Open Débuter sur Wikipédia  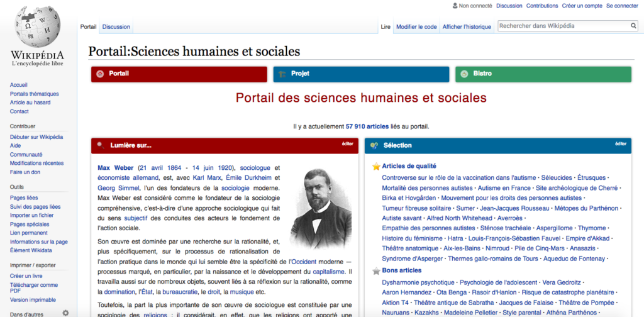(x=36, y=137)
